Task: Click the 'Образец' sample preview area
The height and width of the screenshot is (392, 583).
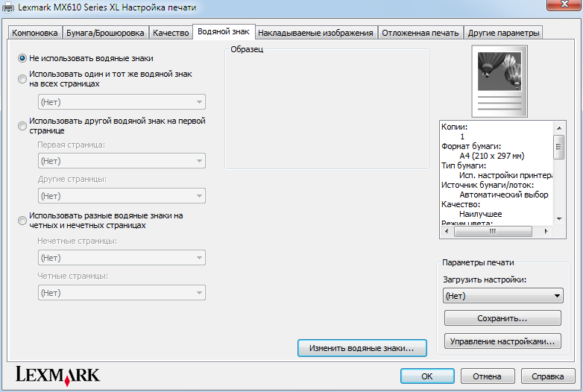Action: coord(327,109)
